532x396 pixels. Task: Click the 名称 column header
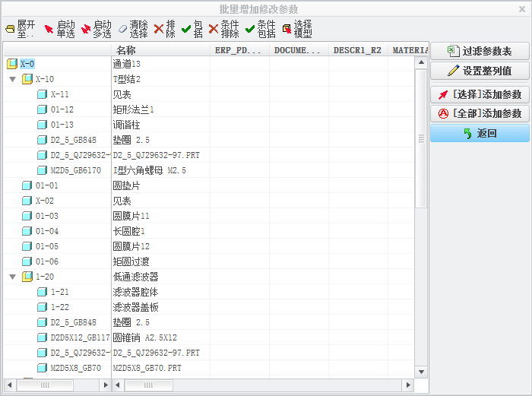160,50
